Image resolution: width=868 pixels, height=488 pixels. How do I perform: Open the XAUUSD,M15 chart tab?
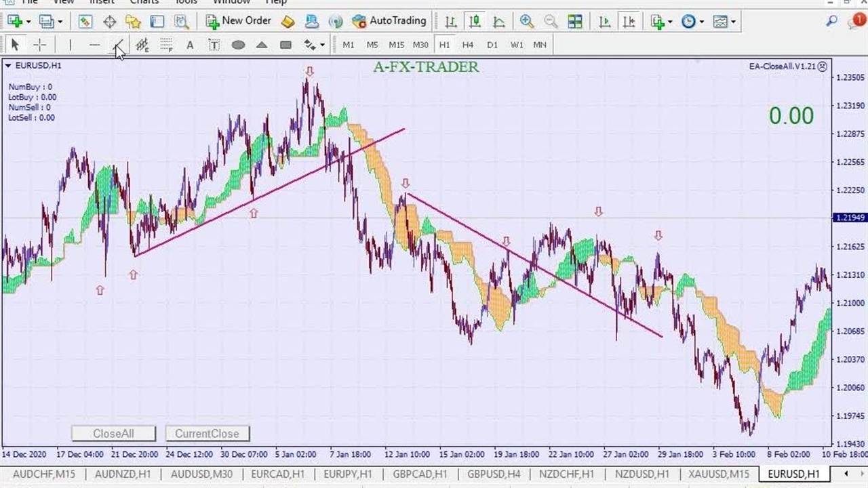tap(719, 474)
